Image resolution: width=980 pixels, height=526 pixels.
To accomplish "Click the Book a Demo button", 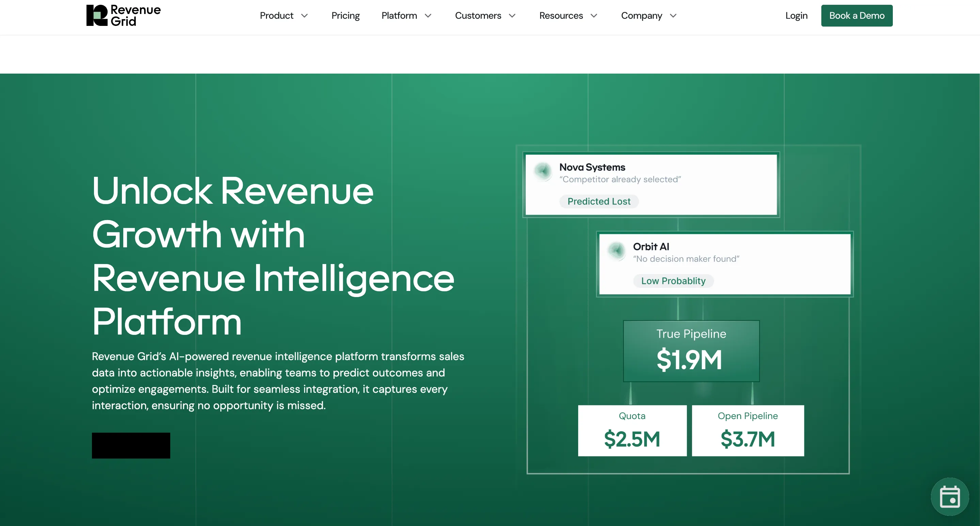I will tap(857, 16).
